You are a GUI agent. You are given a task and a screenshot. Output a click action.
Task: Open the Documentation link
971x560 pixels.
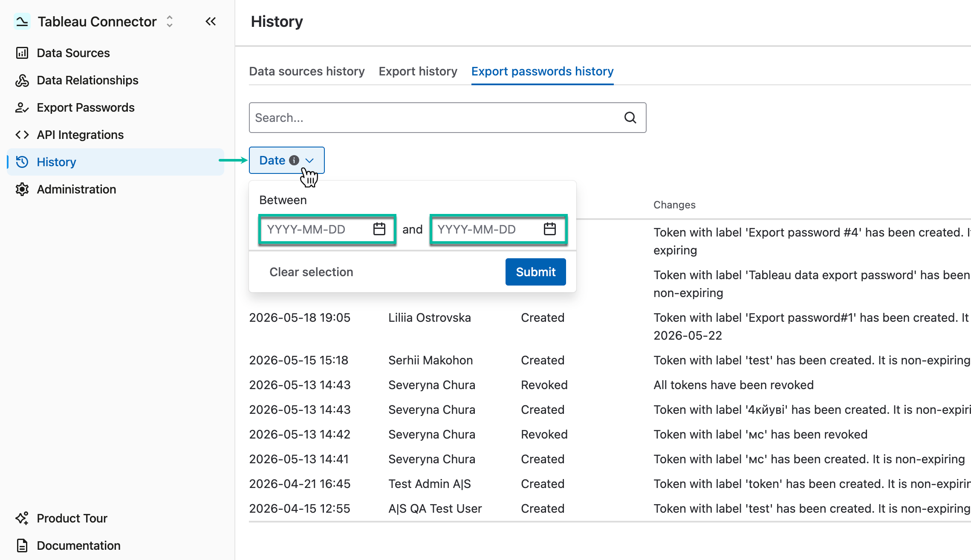click(79, 546)
